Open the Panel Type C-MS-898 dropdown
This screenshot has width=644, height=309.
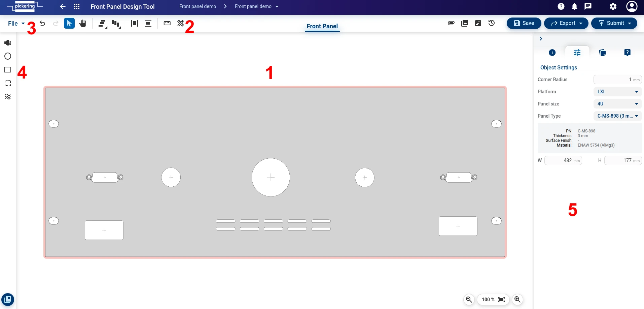tap(618, 116)
